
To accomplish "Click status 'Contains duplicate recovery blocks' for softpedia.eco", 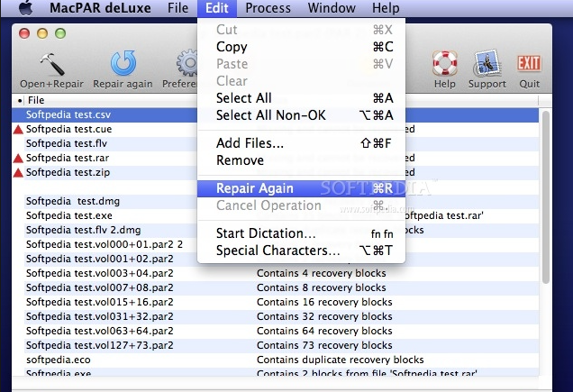I will 341,360.
